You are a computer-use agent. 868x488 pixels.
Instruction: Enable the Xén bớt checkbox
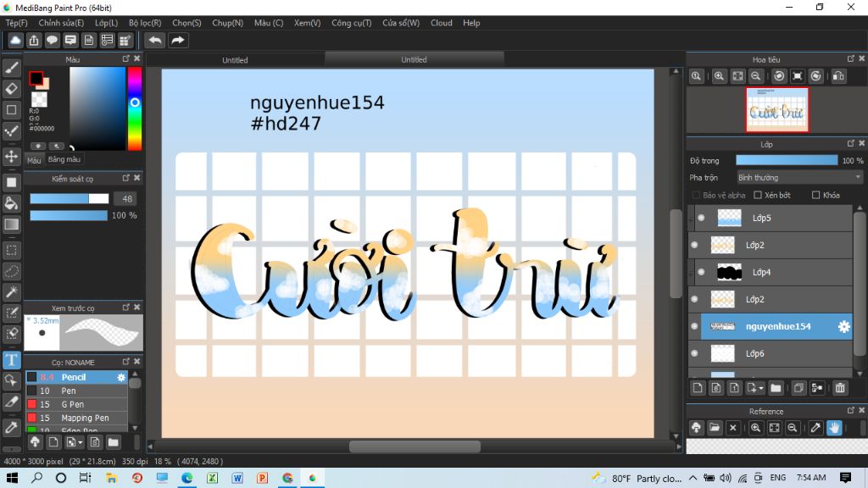point(758,196)
